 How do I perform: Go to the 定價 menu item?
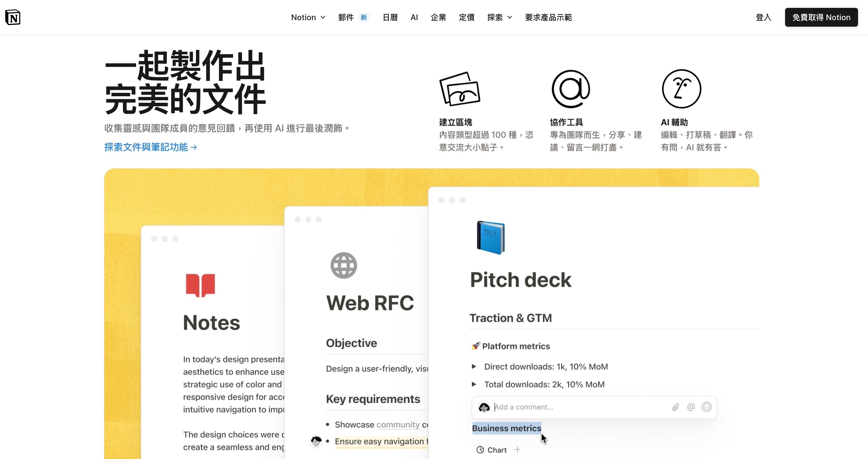click(466, 17)
